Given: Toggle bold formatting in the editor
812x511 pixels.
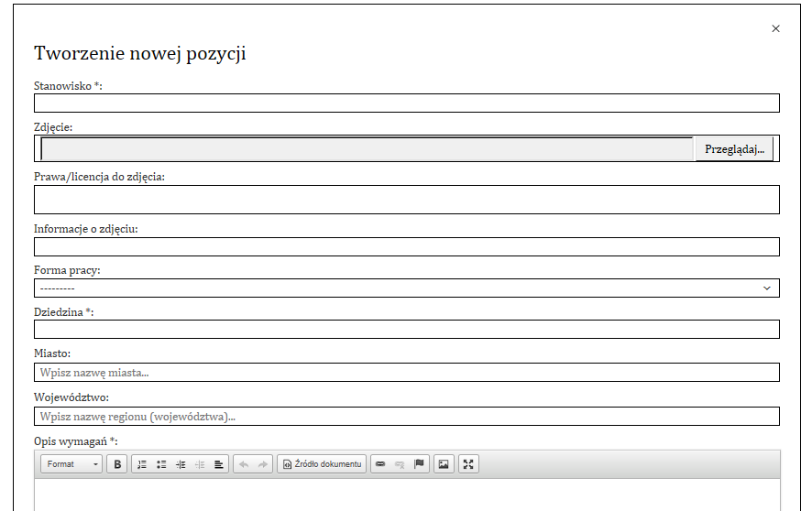Looking at the screenshot, I should [117, 464].
